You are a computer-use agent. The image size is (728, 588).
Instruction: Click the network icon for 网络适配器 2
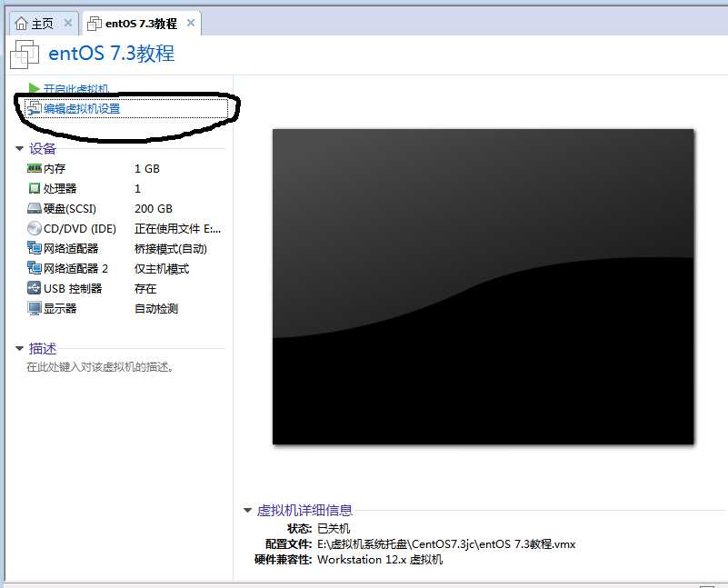[35, 268]
